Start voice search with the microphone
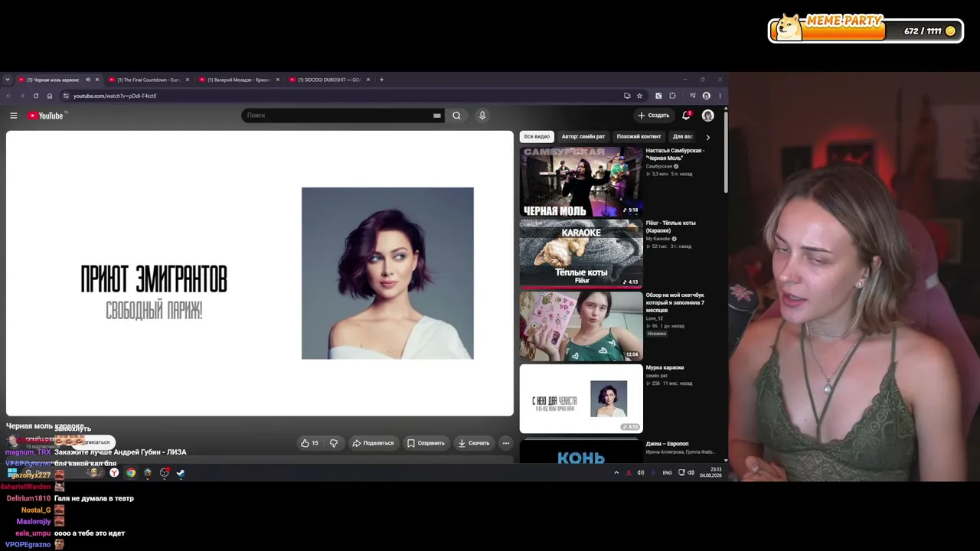Image resolution: width=980 pixels, height=551 pixels. [x=482, y=116]
